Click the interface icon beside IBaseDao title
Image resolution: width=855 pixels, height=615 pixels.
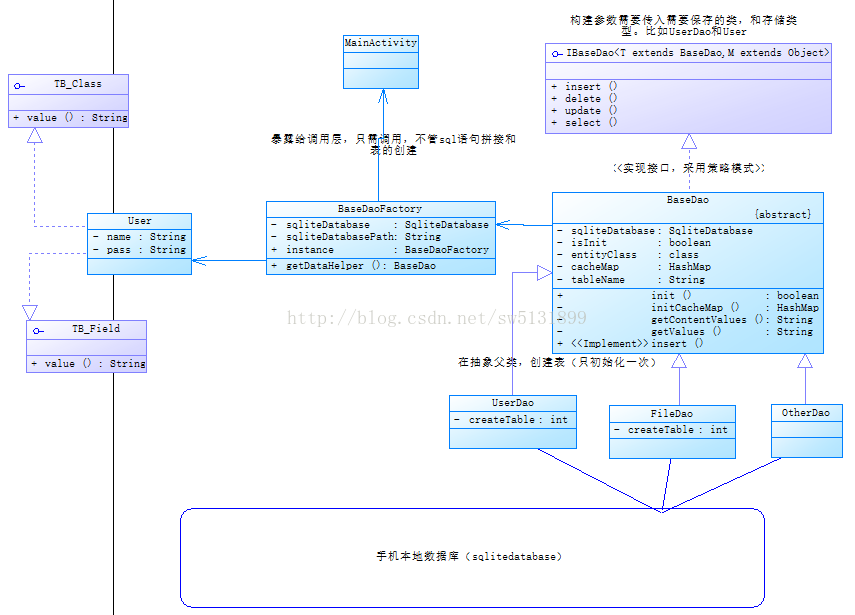557,53
